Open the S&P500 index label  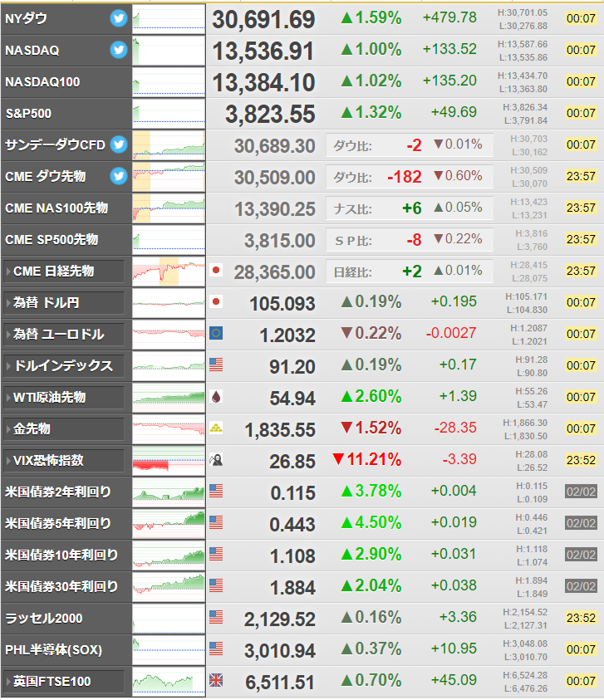pos(28,114)
